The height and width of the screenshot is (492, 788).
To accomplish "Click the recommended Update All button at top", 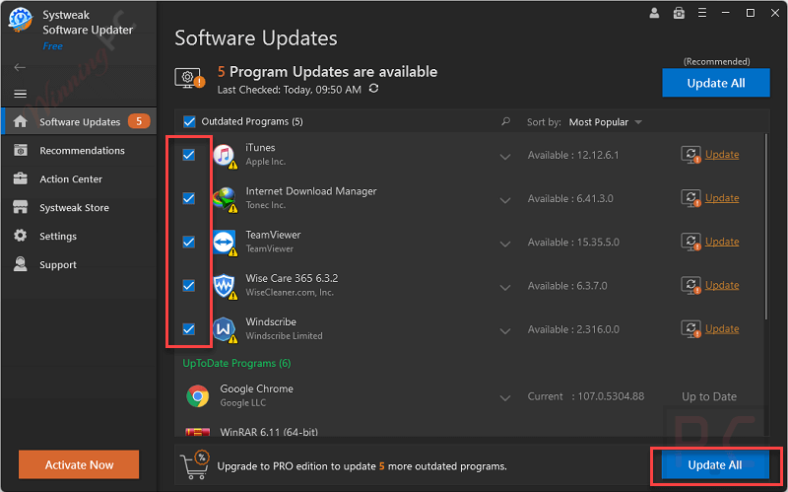I will (x=716, y=83).
